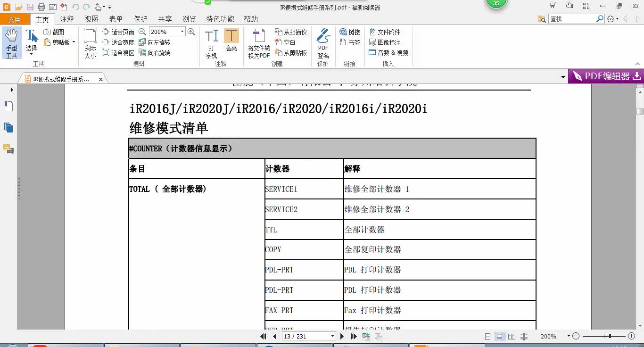
Task: Create PDF from scanner (从扫描仪)
Action: click(291, 32)
